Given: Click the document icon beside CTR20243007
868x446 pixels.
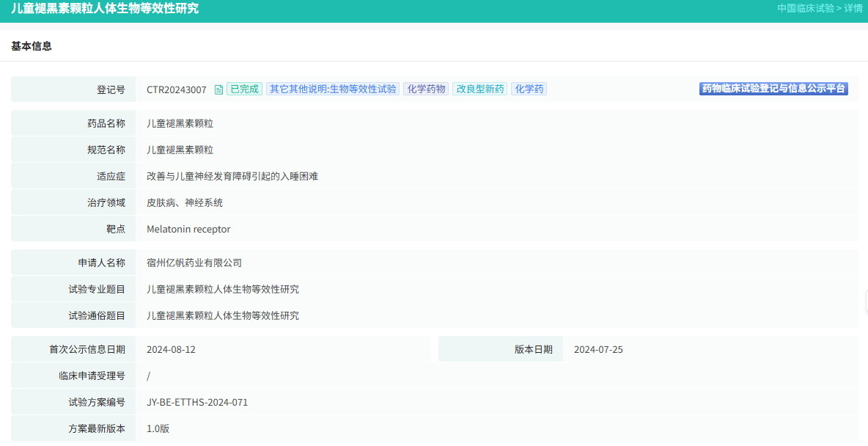Looking at the screenshot, I should 218,88.
